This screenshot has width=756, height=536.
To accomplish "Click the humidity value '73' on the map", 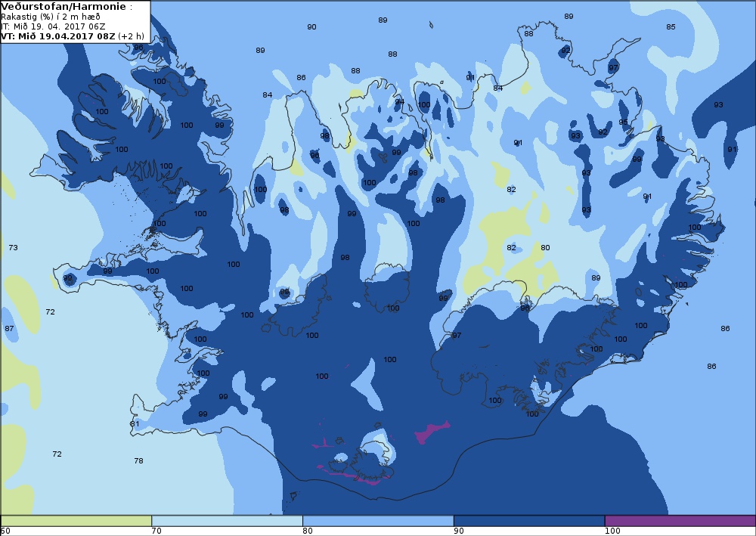I will tap(13, 248).
